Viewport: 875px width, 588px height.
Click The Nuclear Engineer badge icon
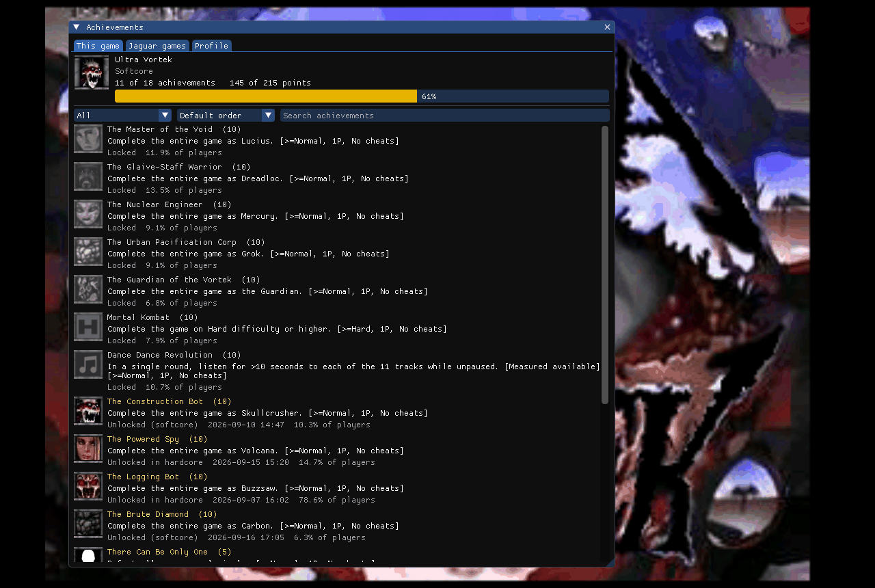coord(88,214)
